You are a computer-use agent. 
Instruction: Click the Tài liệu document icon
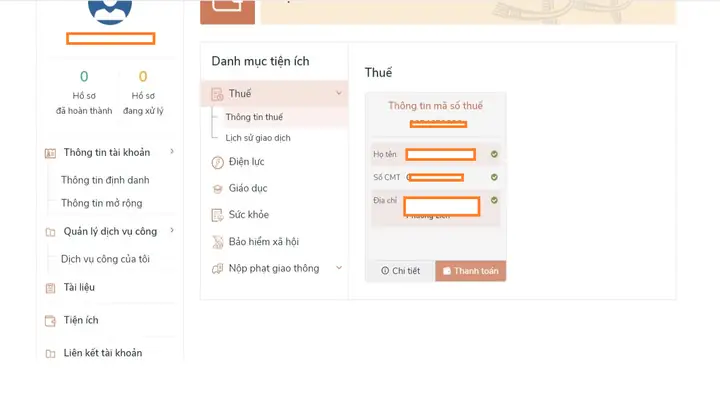50,288
